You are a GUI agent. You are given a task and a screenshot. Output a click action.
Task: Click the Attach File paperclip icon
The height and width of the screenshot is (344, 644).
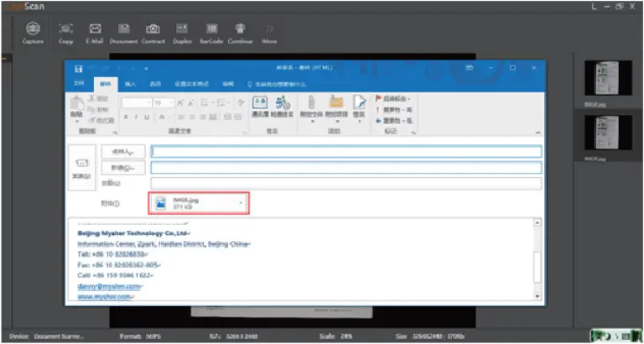point(311,102)
